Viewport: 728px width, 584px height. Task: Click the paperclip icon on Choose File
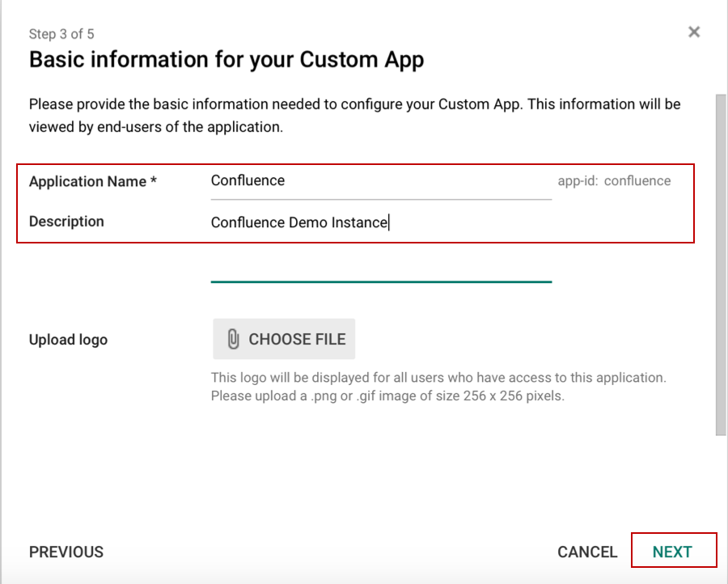(233, 339)
